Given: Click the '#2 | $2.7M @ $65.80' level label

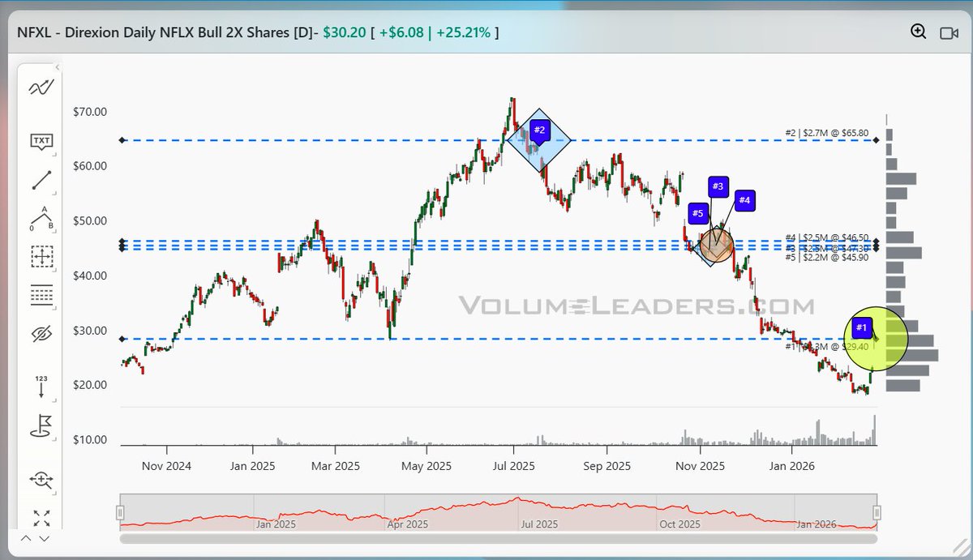Looking at the screenshot, I should (x=827, y=133).
